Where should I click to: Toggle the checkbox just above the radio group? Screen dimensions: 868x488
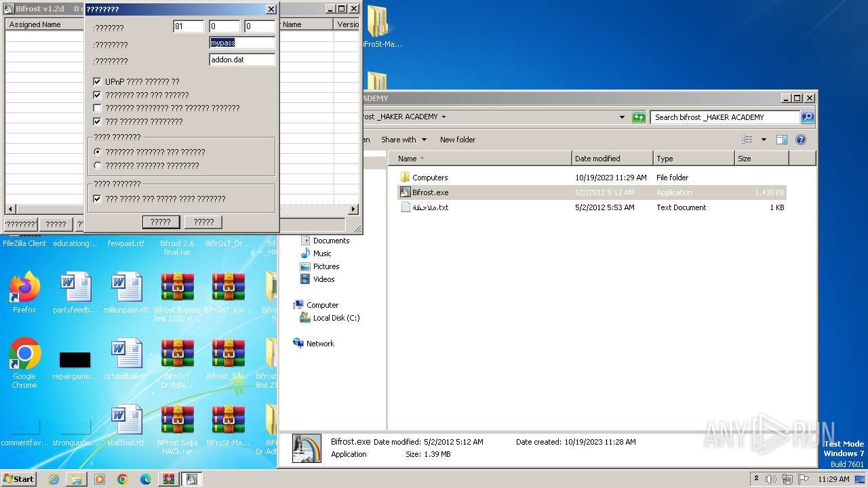click(x=97, y=122)
